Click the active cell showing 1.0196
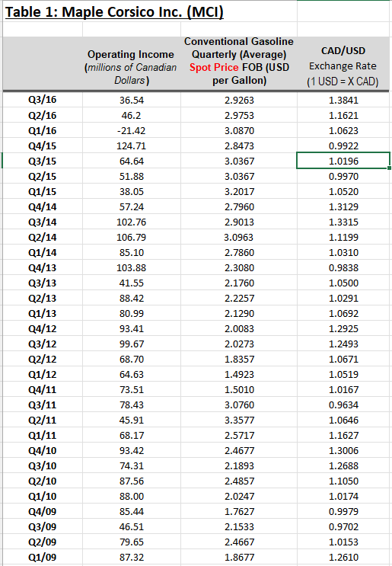 coord(343,161)
